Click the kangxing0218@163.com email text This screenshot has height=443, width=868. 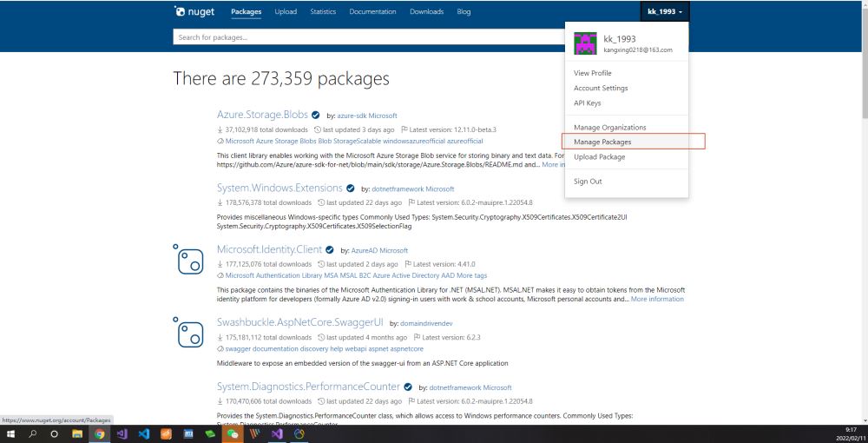click(x=638, y=50)
